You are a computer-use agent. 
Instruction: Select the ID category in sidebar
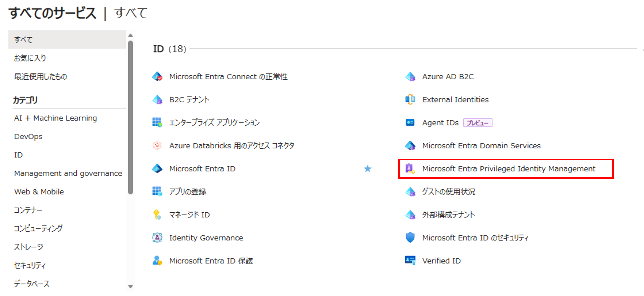(19, 155)
